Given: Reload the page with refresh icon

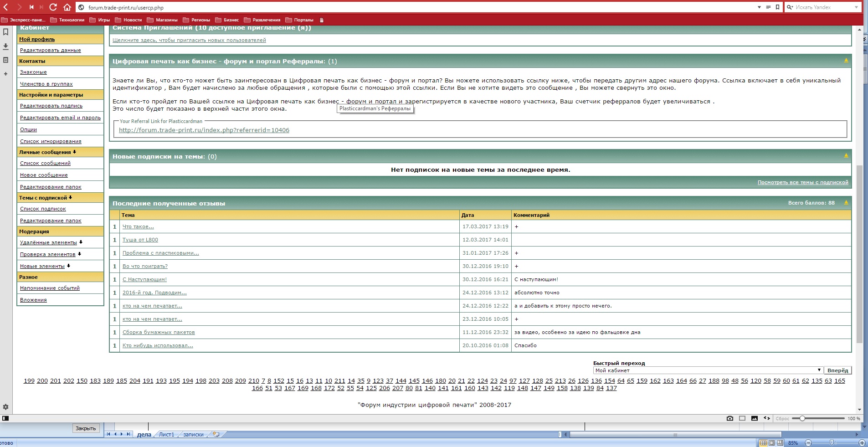Looking at the screenshot, I should coord(53,7).
